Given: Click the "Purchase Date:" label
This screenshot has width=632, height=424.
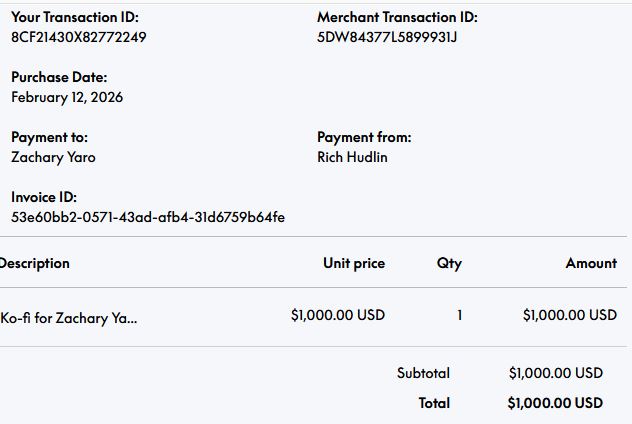Looking at the screenshot, I should [59, 77].
